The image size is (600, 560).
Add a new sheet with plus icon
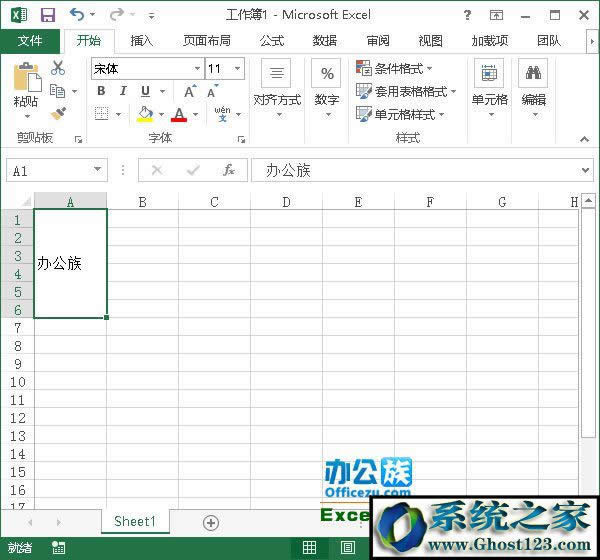[x=210, y=522]
